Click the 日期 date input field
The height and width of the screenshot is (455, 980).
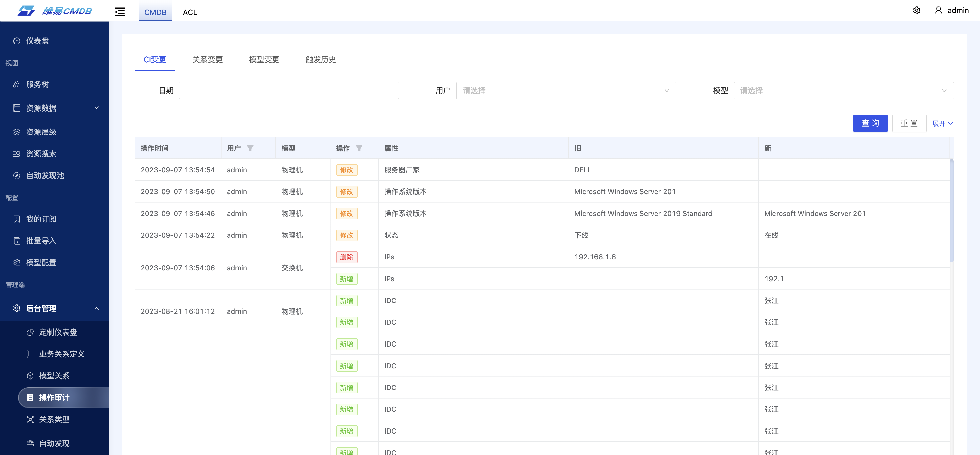tap(289, 90)
